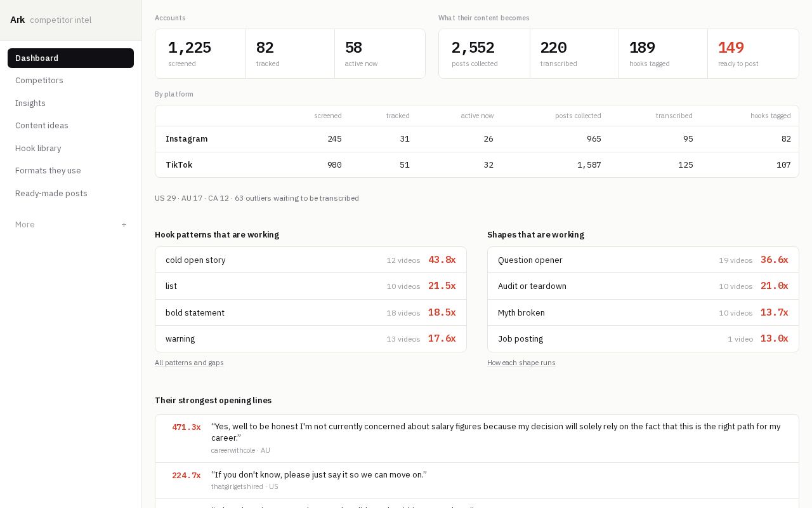Open the Question opener shape row
812x508 pixels.
coord(643,260)
